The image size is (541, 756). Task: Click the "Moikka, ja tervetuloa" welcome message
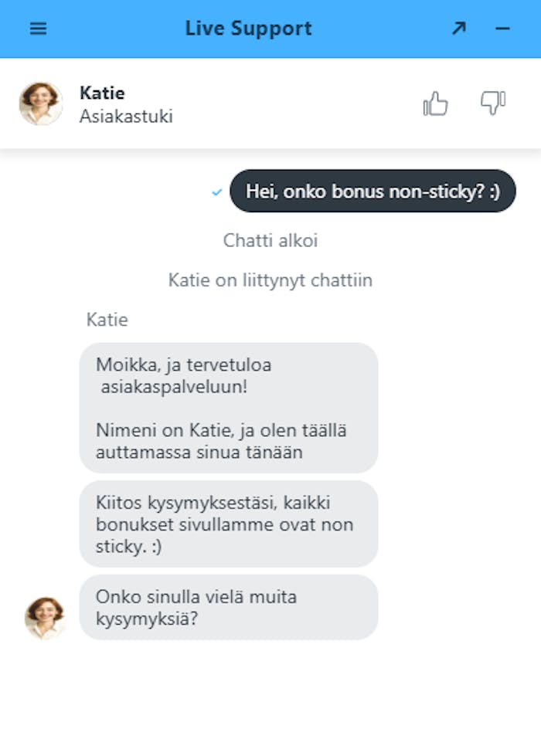(x=228, y=408)
